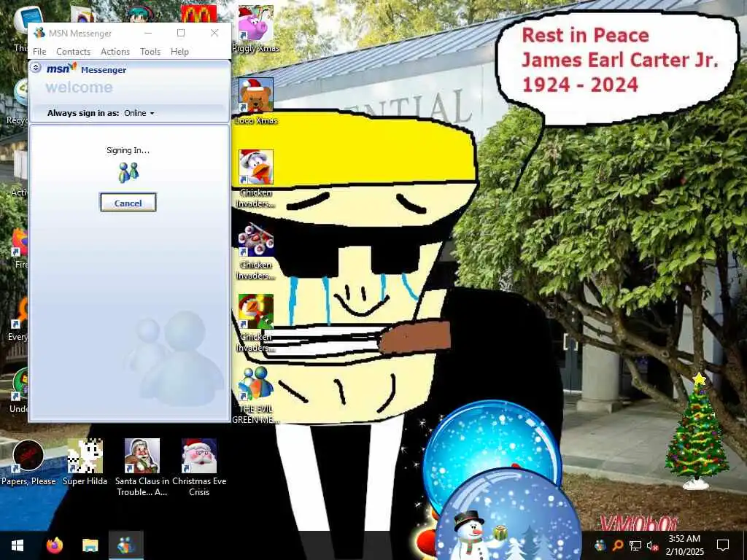This screenshot has width=747, height=560.
Task: Launch Firefox from the taskbar
Action: (x=54, y=545)
